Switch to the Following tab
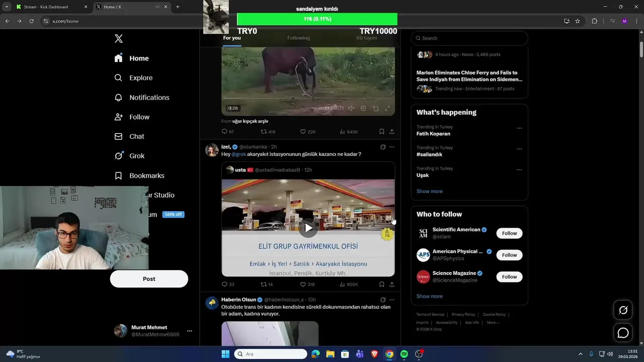The width and height of the screenshot is (644, 362). (298, 38)
